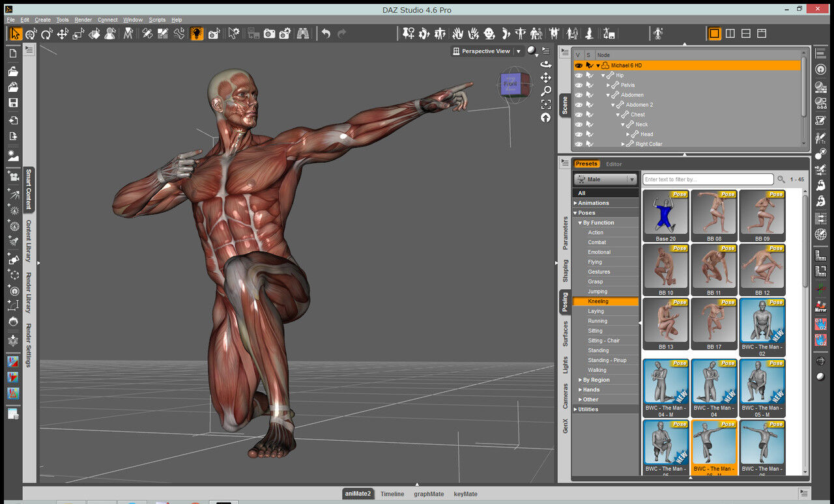Click the Save file icon

coord(13,102)
